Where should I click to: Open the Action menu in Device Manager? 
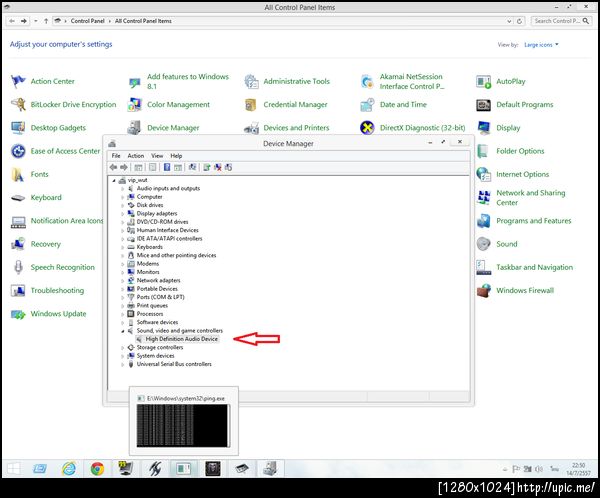[136, 156]
